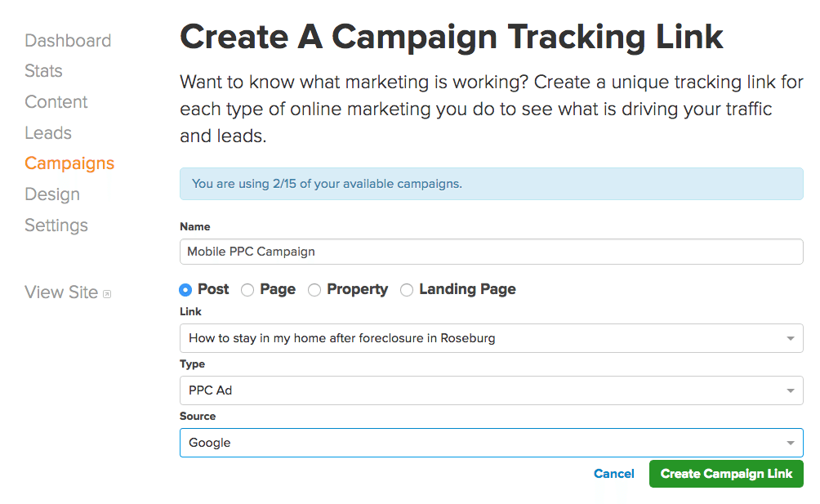The height and width of the screenshot is (504, 820).
Task: Click the Cancel link
Action: click(614, 474)
